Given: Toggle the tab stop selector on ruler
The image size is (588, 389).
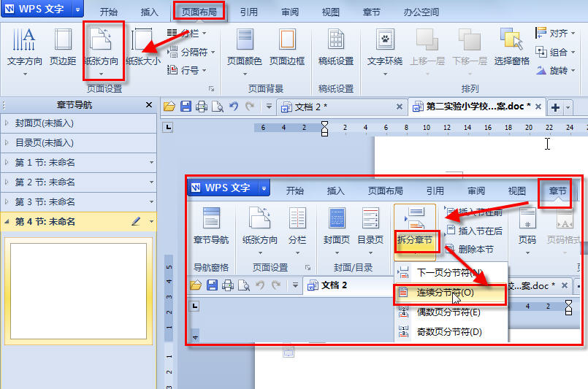Looking at the screenshot, I should pos(167,128).
